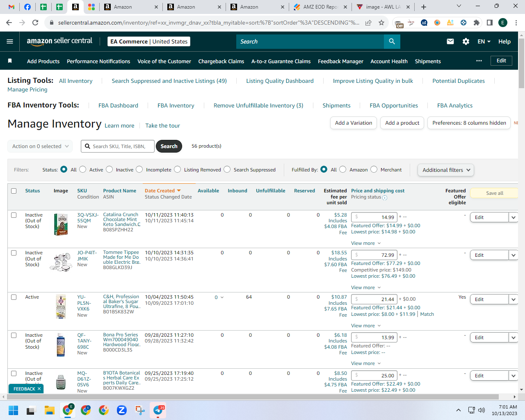The width and height of the screenshot is (525, 420).
Task: Click the Bona Pro Series product thumbnail
Action: 61,345
